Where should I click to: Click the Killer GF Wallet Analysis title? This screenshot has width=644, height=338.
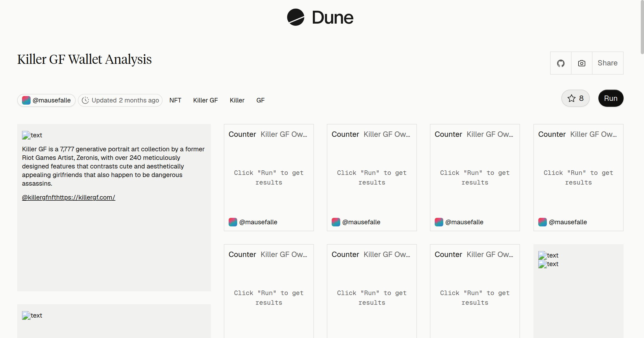pos(85,59)
